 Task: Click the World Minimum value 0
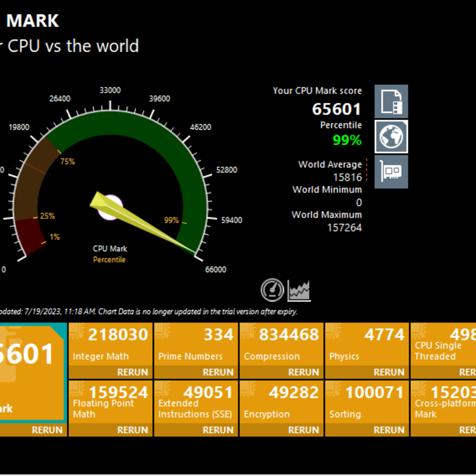click(359, 203)
